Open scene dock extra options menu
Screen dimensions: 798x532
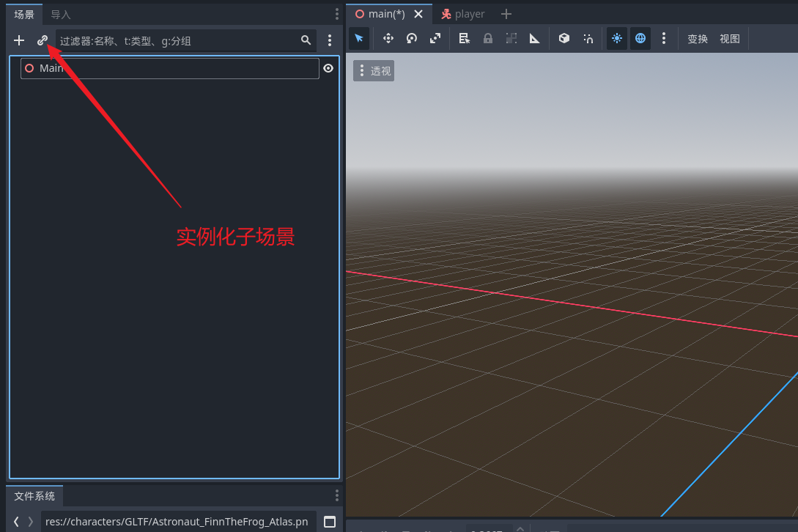coord(330,40)
